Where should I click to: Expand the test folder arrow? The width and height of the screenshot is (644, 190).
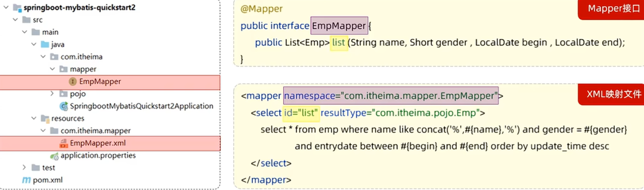pyautogui.click(x=24, y=168)
